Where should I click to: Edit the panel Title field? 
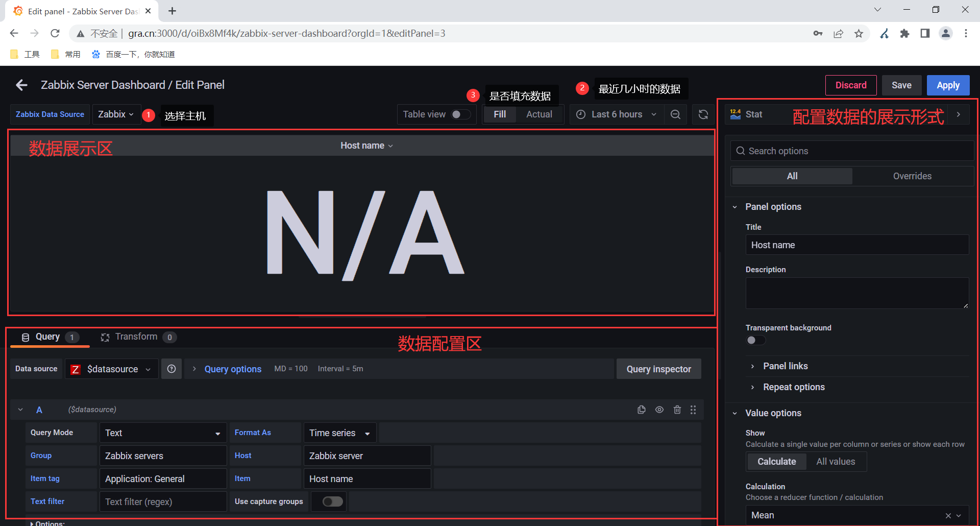857,245
